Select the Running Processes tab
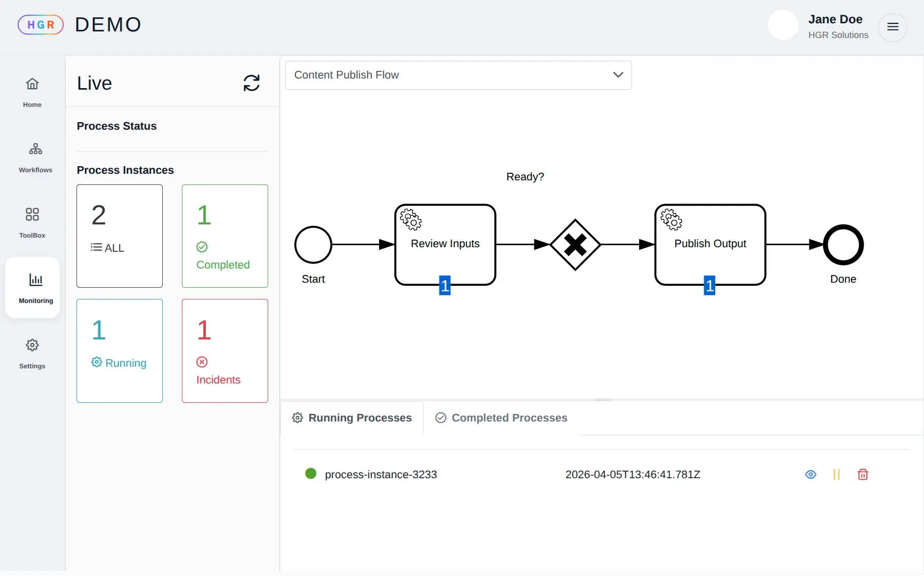The image size is (924, 576). pos(352,418)
